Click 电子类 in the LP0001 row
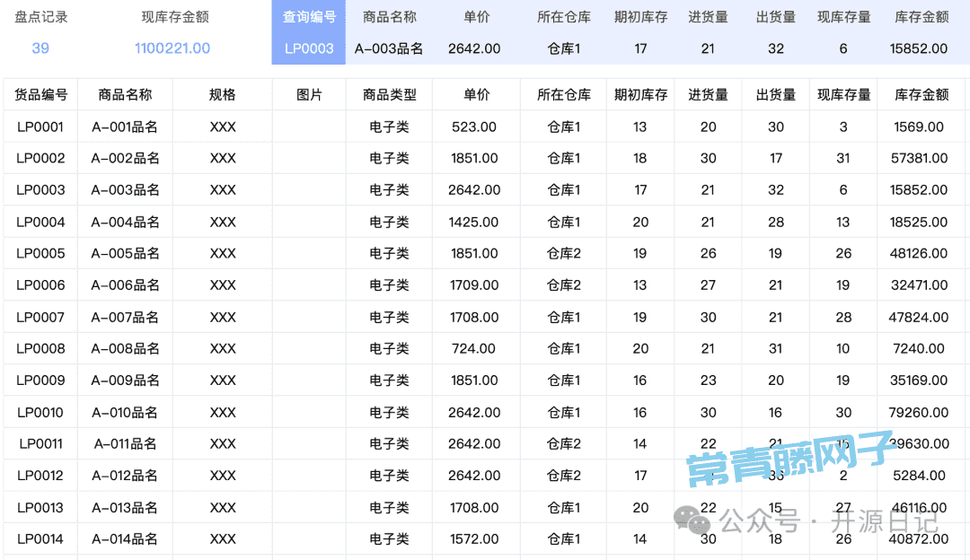 point(389,127)
